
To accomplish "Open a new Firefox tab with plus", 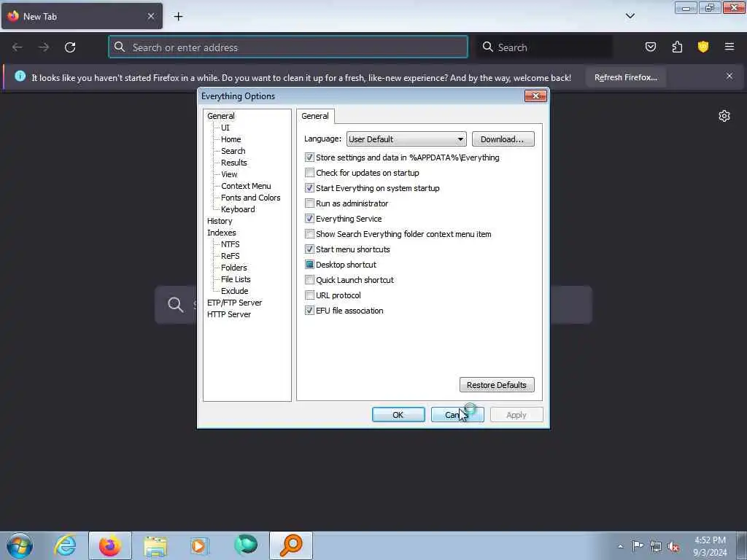I will tap(178, 17).
